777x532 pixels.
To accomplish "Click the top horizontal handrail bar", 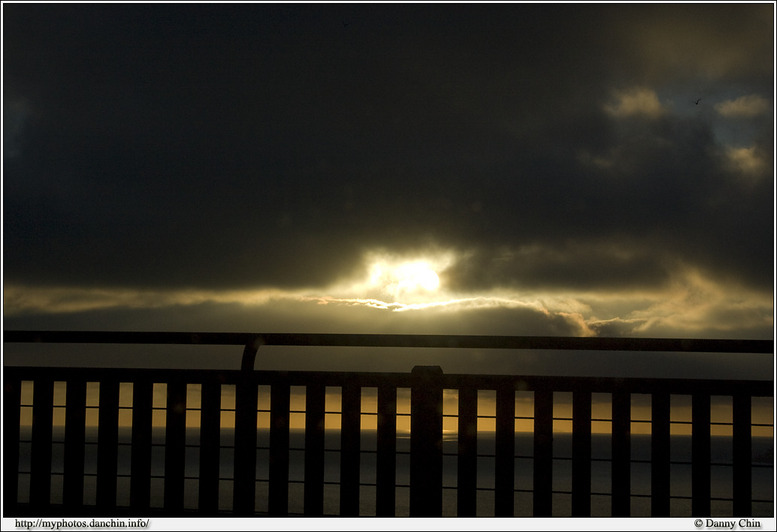I will pyautogui.click(x=500, y=343).
